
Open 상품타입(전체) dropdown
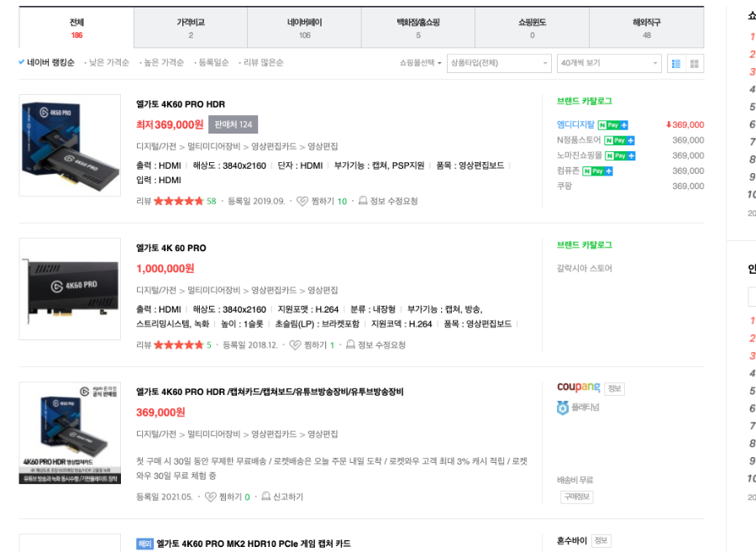point(499,63)
